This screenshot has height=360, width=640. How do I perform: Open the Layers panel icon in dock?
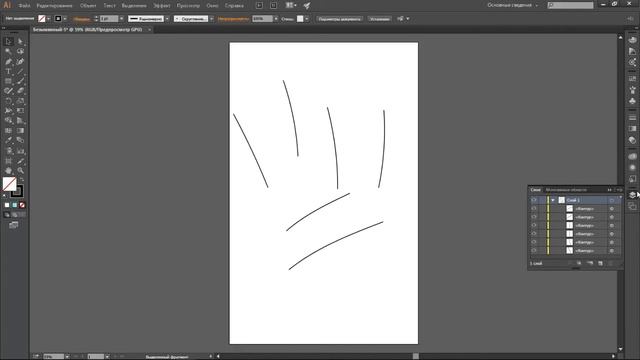coord(632,195)
